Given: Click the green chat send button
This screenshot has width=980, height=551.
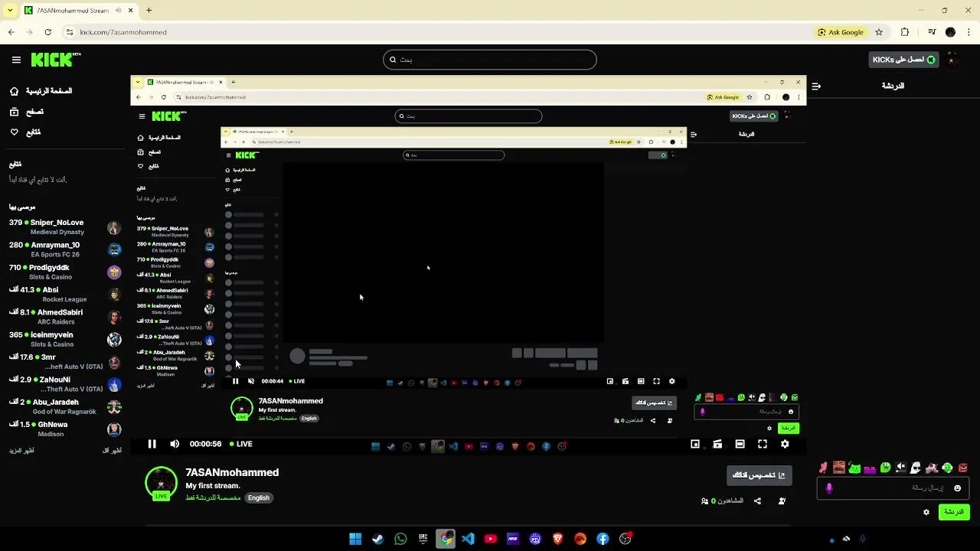Looking at the screenshot, I should click(954, 512).
